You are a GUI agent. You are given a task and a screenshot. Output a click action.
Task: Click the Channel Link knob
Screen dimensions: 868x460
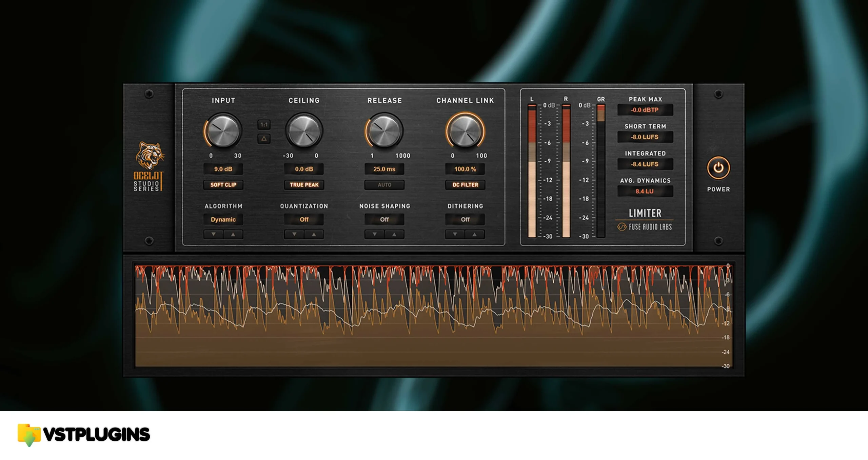click(465, 131)
